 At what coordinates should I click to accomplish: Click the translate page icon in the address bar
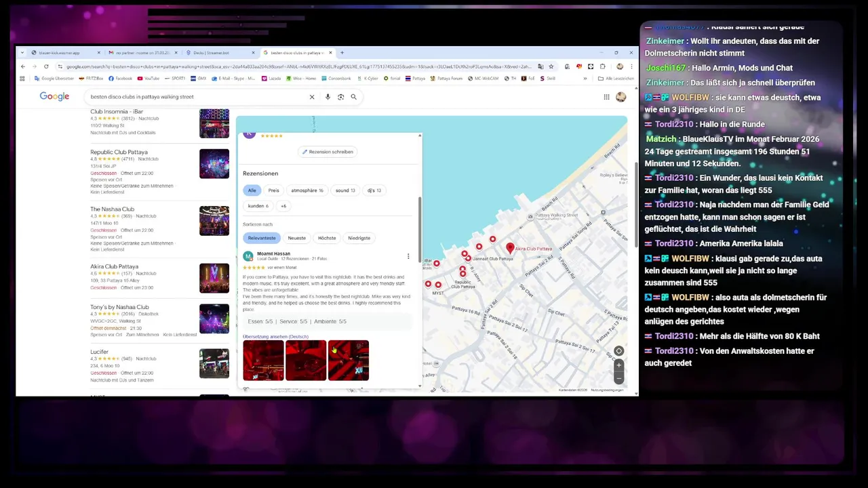pos(540,66)
